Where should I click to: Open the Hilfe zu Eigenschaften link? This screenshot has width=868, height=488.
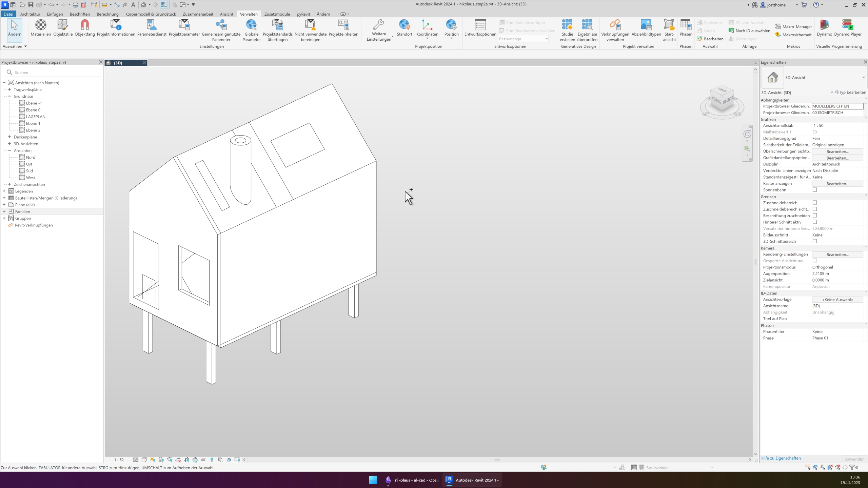[781, 458]
